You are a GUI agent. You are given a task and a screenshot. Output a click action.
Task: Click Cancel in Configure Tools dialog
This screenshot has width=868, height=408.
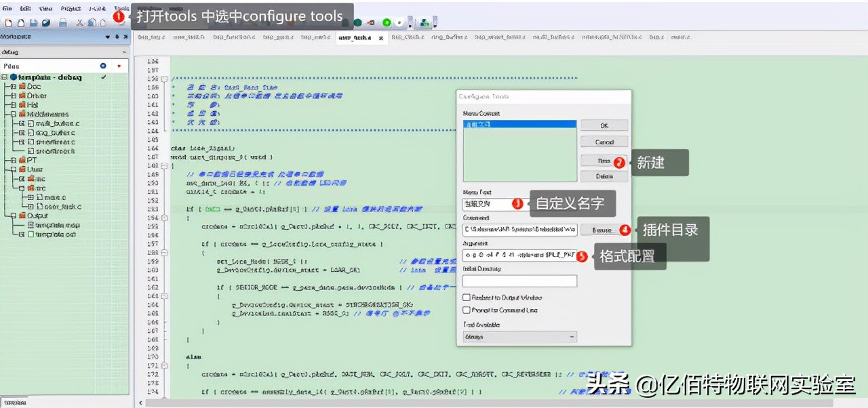coord(604,142)
